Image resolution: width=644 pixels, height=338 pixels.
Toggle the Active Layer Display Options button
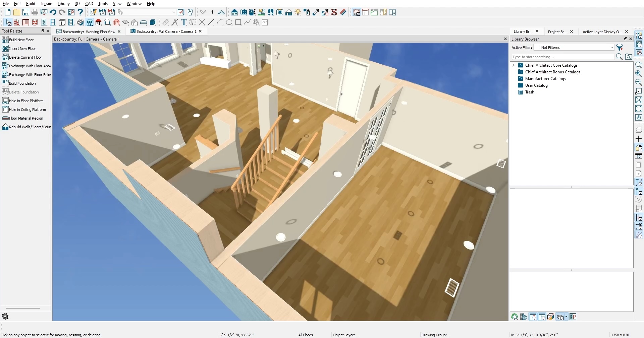(639, 53)
